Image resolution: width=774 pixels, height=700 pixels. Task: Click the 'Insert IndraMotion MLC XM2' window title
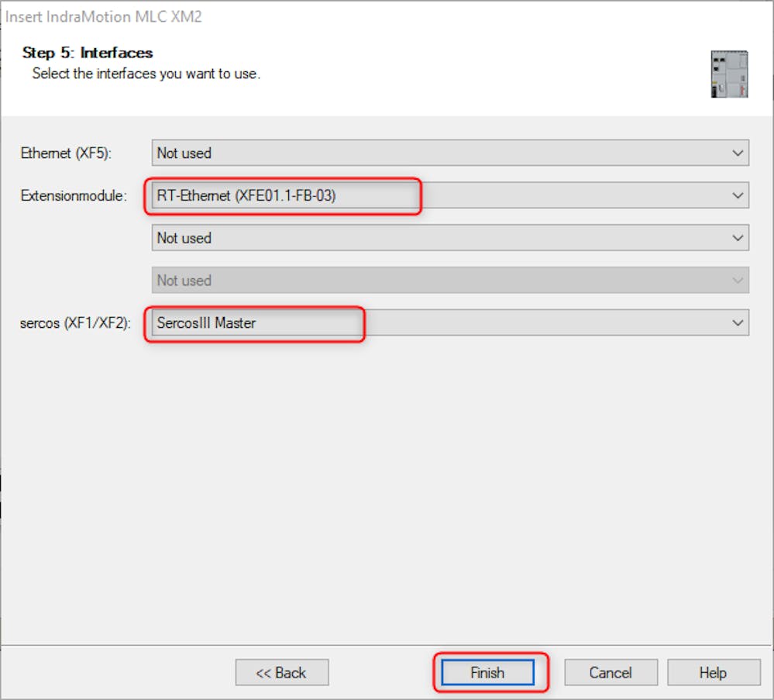click(104, 17)
